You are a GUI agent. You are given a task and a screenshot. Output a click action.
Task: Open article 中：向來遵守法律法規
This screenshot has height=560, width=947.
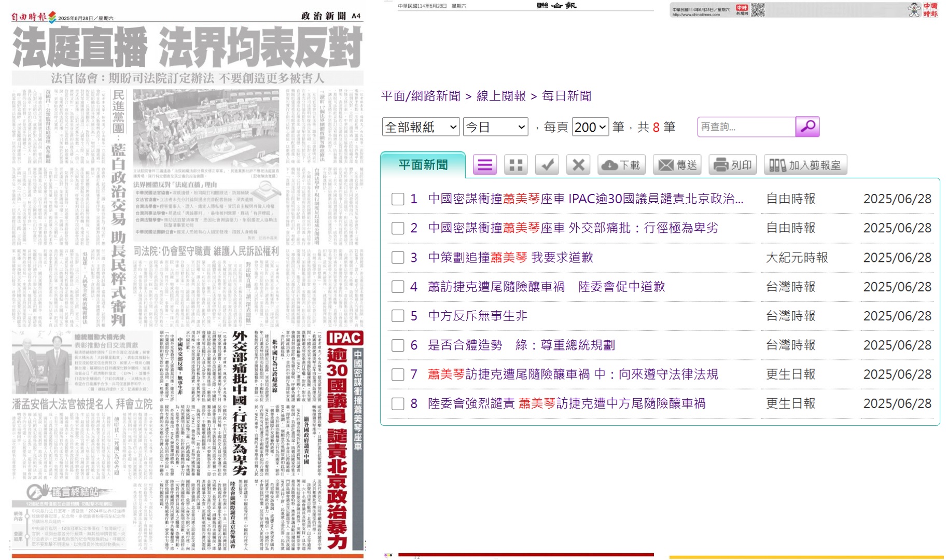573,374
